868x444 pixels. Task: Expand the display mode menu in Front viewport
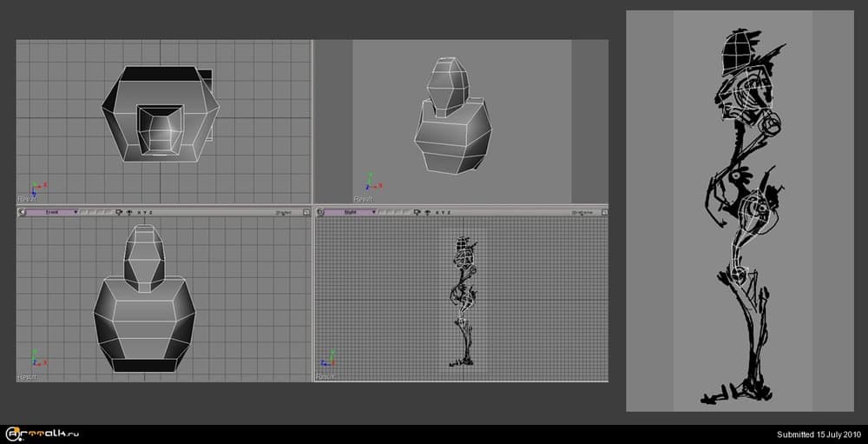(x=285, y=212)
